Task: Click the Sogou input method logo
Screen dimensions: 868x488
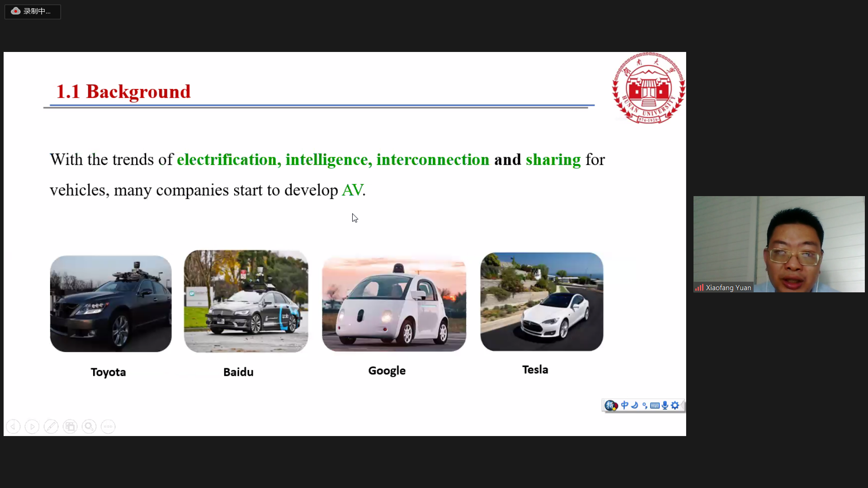Action: pyautogui.click(x=611, y=405)
